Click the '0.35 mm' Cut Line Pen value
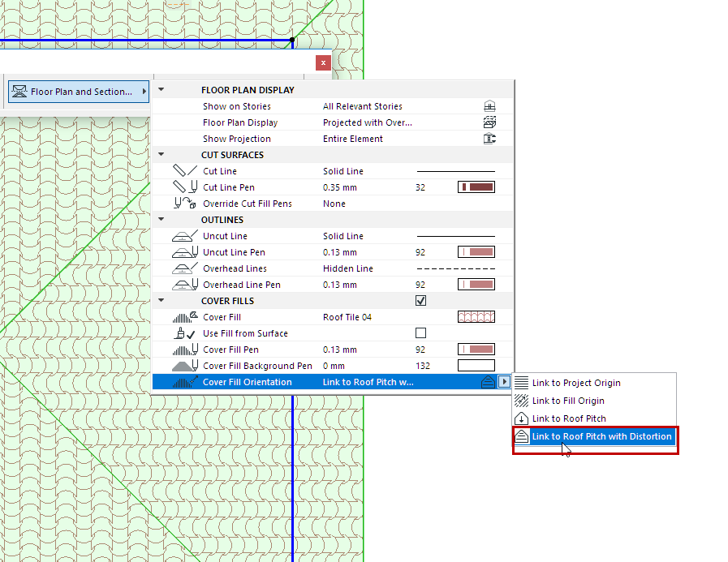 pyautogui.click(x=340, y=187)
